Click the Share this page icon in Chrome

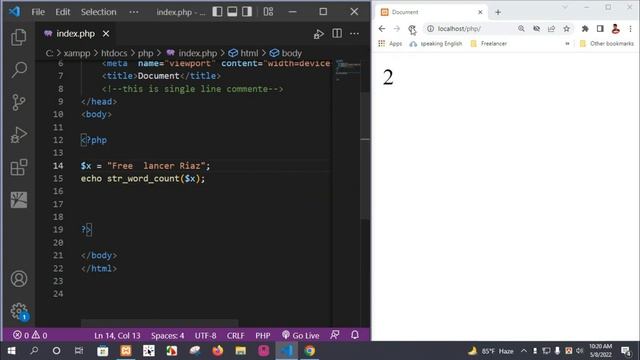click(551, 29)
